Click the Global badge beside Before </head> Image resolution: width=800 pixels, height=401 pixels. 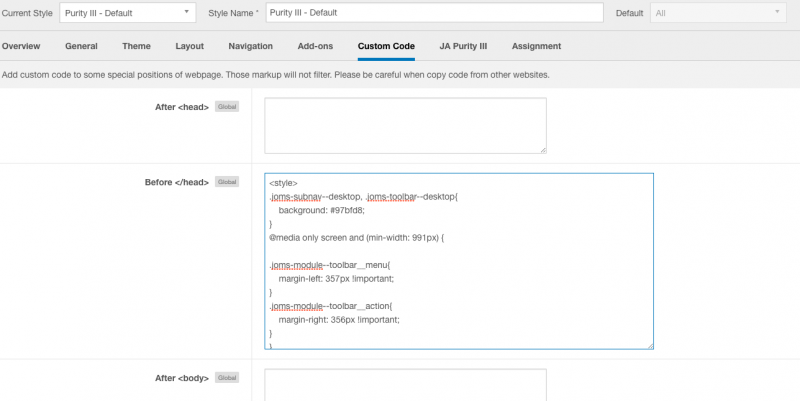(227, 182)
